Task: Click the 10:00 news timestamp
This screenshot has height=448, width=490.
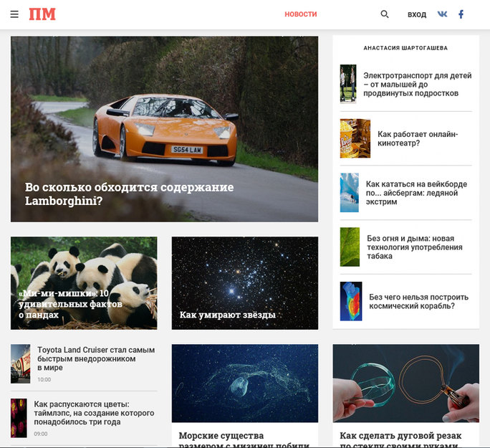Action: (x=44, y=379)
